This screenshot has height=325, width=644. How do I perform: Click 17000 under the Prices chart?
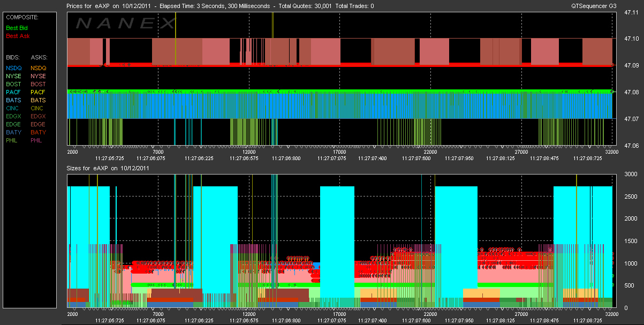point(339,152)
